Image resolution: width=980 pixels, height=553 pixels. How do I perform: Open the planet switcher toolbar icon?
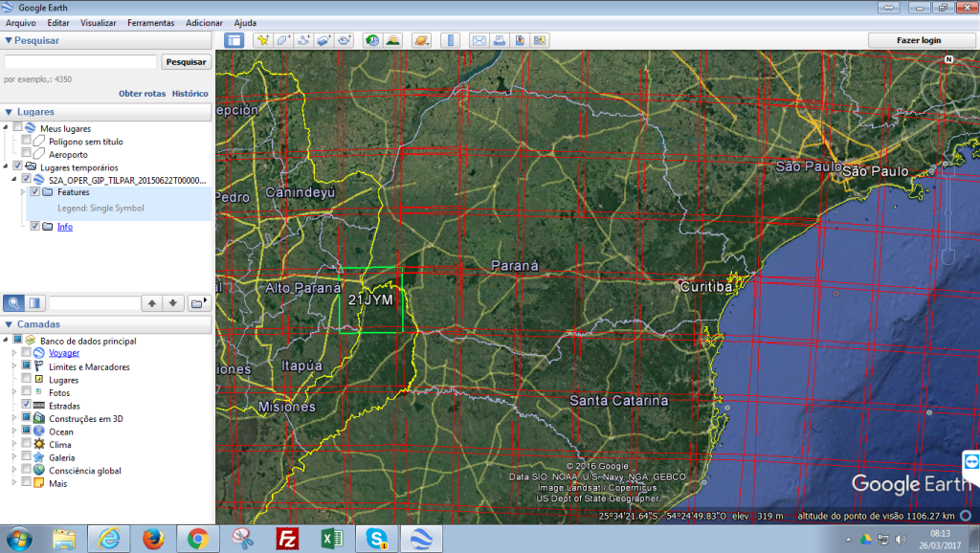coord(421,40)
